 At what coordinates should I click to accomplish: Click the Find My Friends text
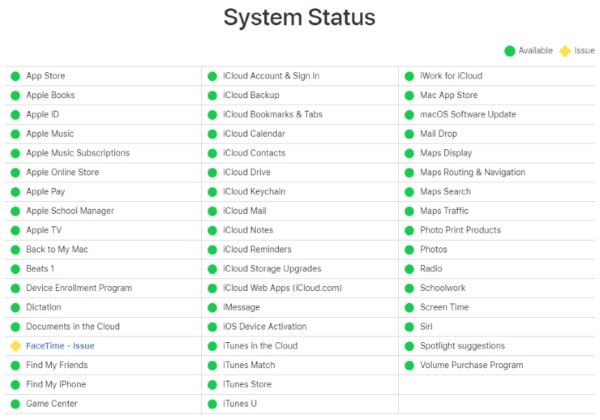pos(57,365)
